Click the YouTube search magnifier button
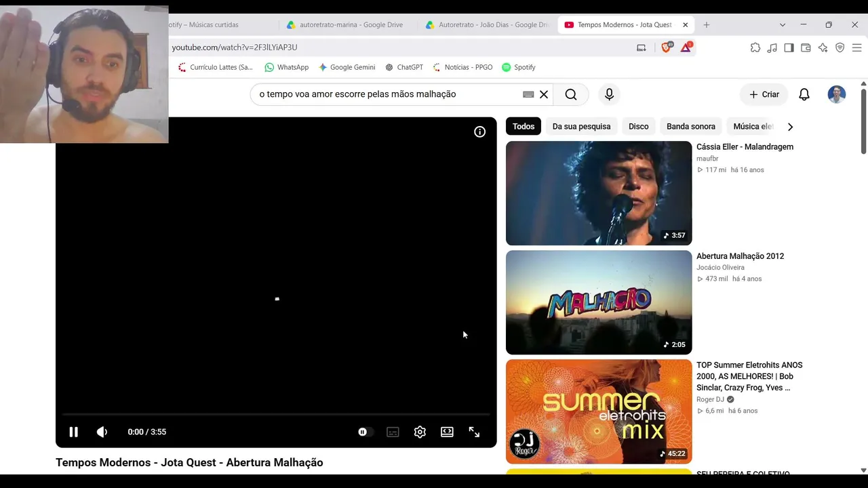The image size is (868, 488). [x=571, y=94]
